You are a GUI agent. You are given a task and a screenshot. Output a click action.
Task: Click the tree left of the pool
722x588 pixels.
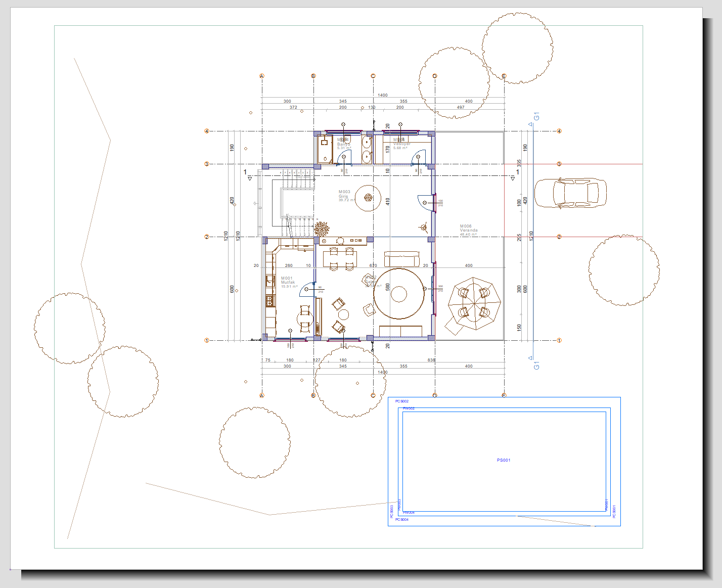255,442
